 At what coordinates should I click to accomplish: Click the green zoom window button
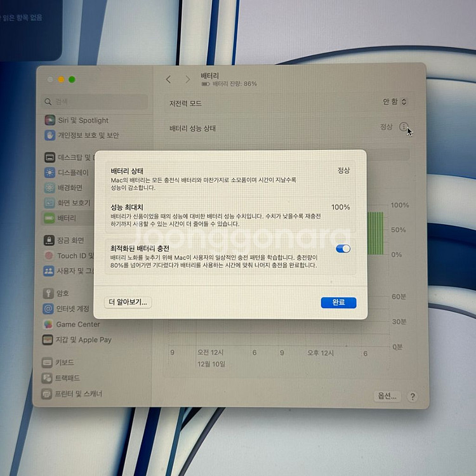tap(72, 79)
